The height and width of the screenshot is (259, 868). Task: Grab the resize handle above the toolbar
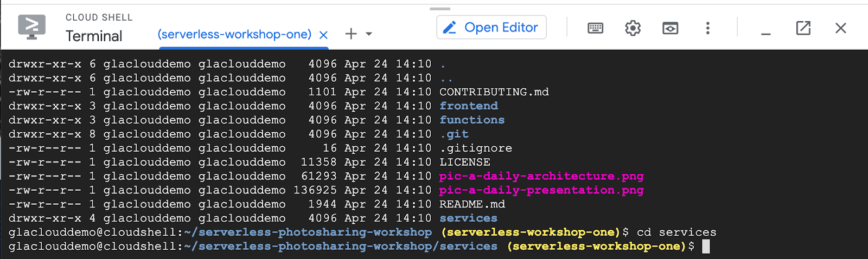pyautogui.click(x=440, y=9)
